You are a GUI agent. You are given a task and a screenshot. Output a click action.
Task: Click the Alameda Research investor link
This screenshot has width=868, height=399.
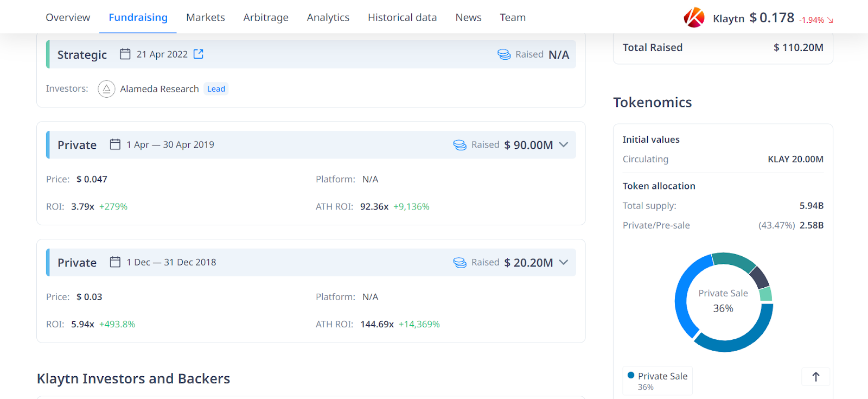pyautogui.click(x=159, y=89)
